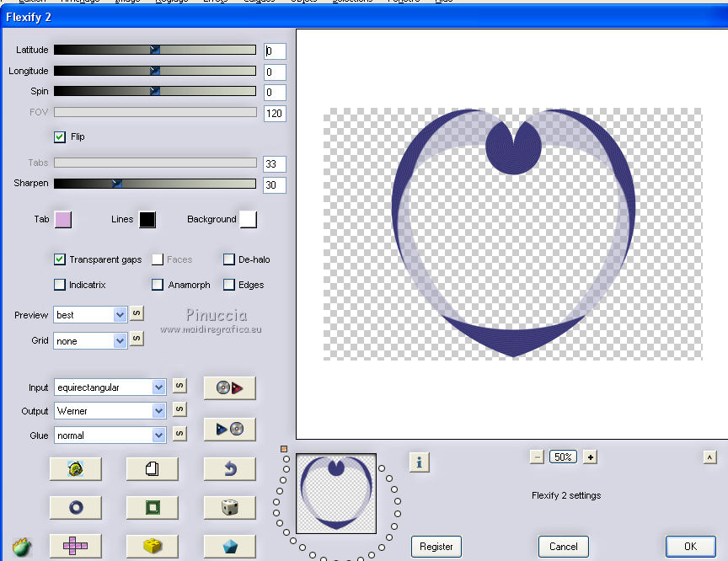This screenshot has width=728, height=561.
Task: Open the Grid dropdown showing none
Action: coord(90,341)
